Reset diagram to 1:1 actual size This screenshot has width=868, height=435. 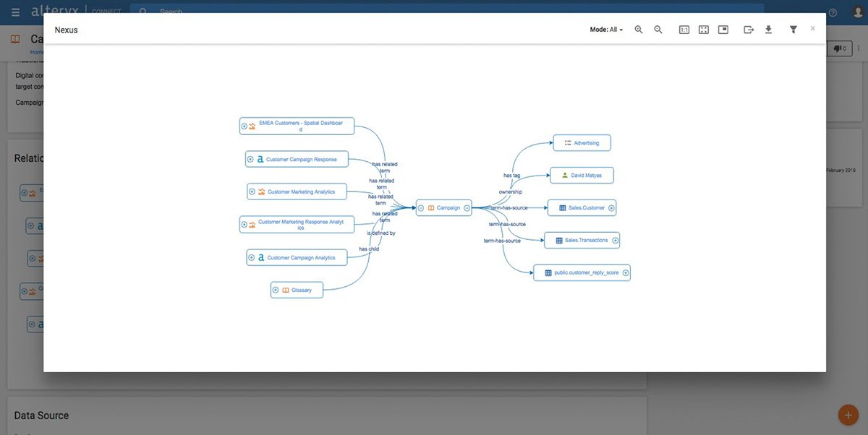(x=684, y=30)
